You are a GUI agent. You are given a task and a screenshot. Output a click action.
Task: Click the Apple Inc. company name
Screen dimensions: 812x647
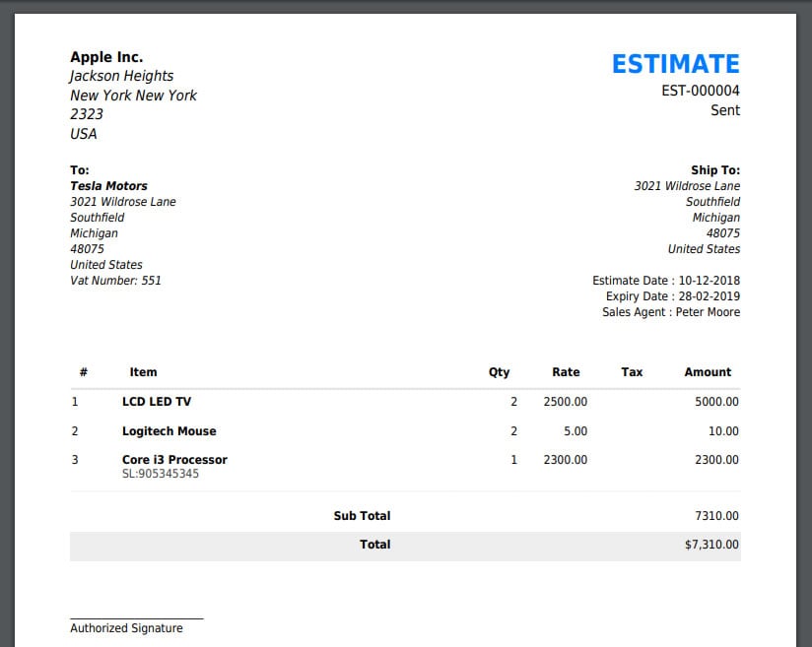(106, 57)
